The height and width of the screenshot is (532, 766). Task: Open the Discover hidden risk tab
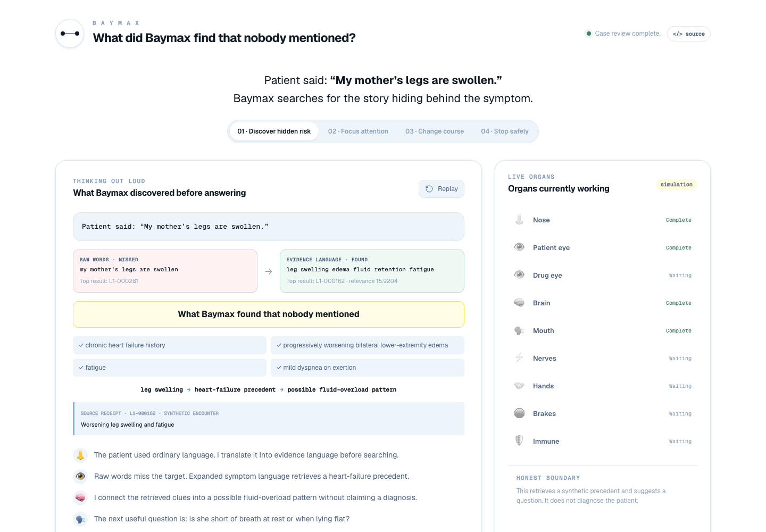point(274,131)
